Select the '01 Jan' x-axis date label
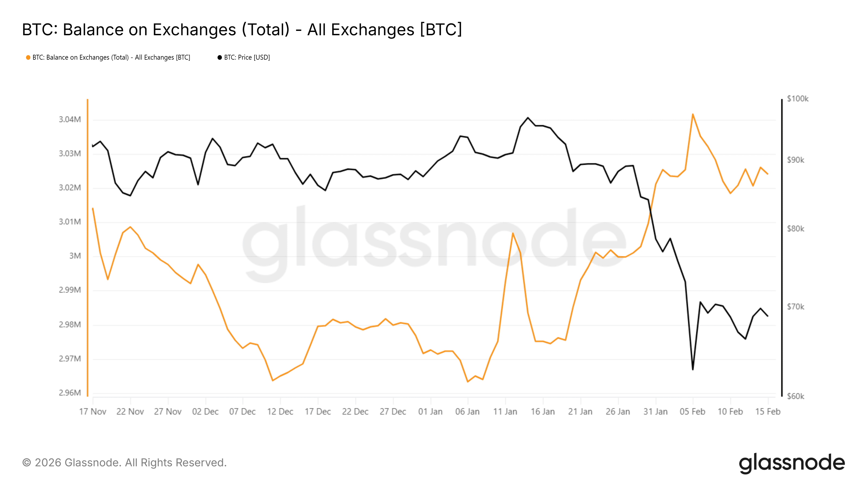The image size is (868, 488). click(x=430, y=412)
